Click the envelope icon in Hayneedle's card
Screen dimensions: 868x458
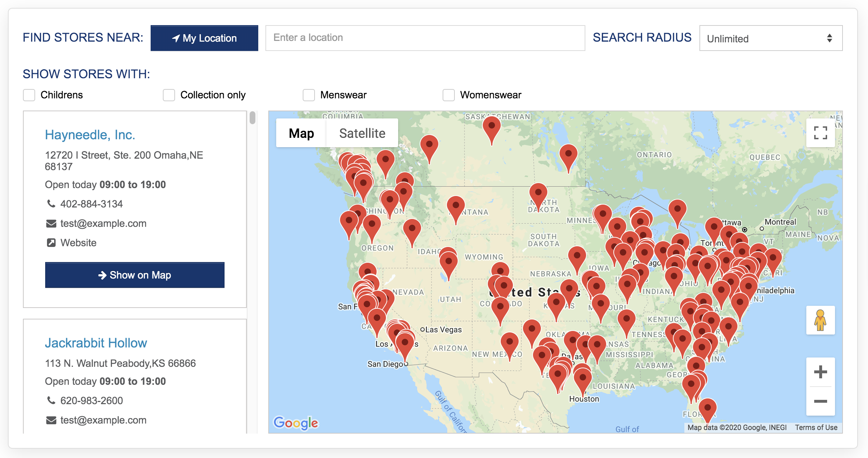click(x=51, y=223)
